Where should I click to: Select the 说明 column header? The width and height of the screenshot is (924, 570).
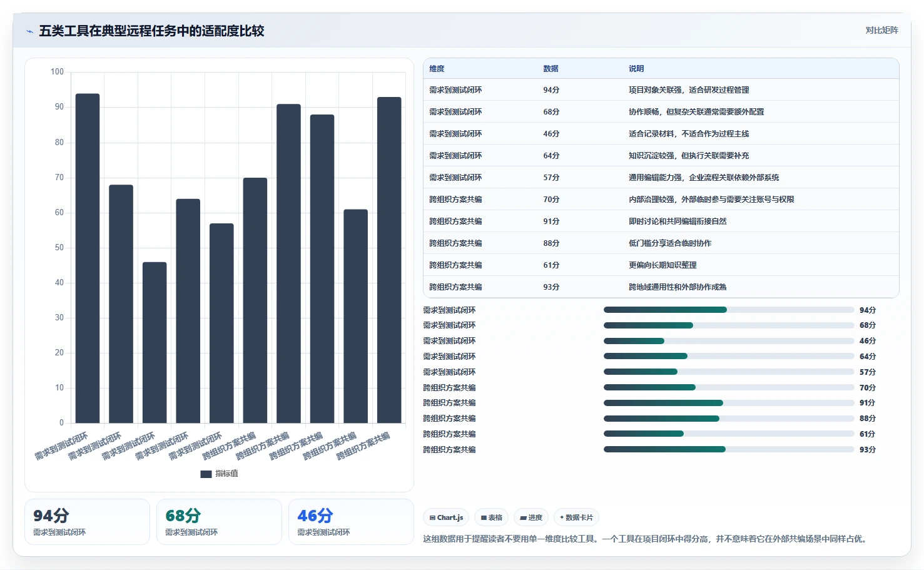[636, 69]
